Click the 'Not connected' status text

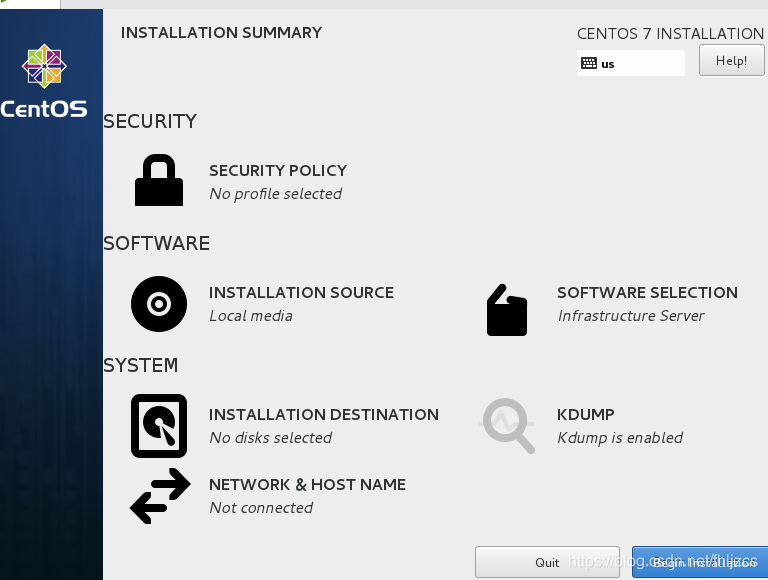pyautogui.click(x=261, y=508)
